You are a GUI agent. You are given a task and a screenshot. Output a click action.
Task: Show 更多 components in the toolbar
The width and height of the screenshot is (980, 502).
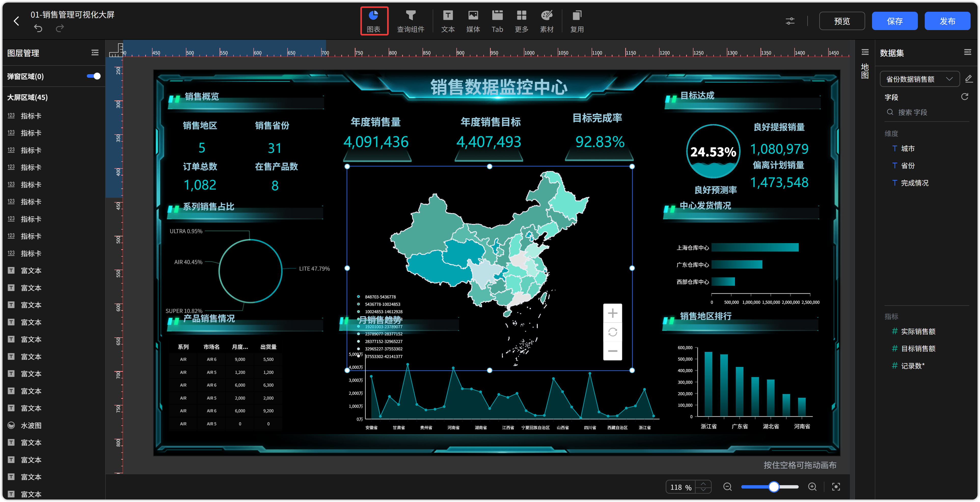522,21
